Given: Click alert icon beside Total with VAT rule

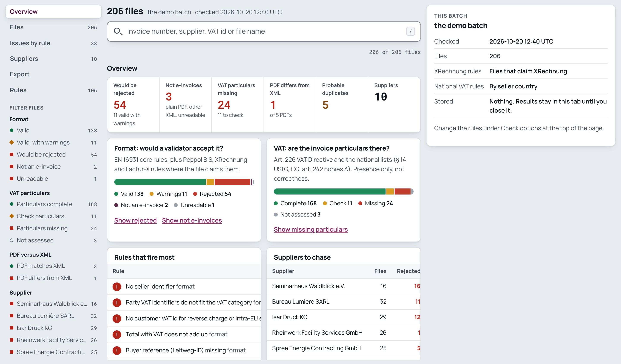Looking at the screenshot, I should [x=117, y=334].
